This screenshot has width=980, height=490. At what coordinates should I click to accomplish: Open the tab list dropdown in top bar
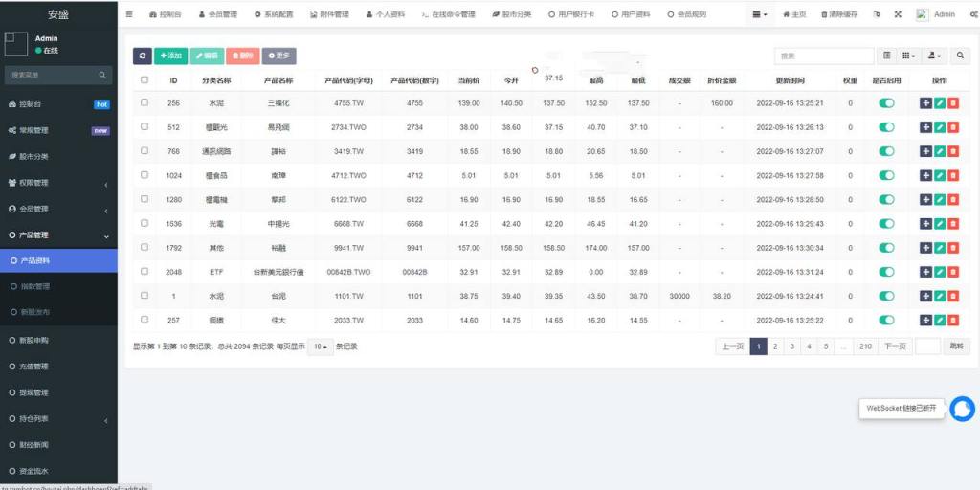(x=759, y=14)
